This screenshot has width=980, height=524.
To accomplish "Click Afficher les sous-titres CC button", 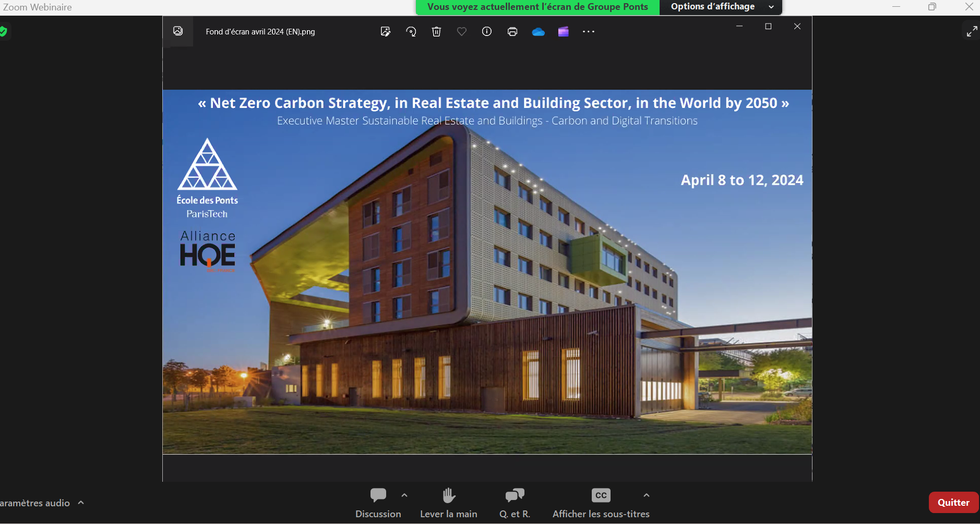I will coord(601,503).
